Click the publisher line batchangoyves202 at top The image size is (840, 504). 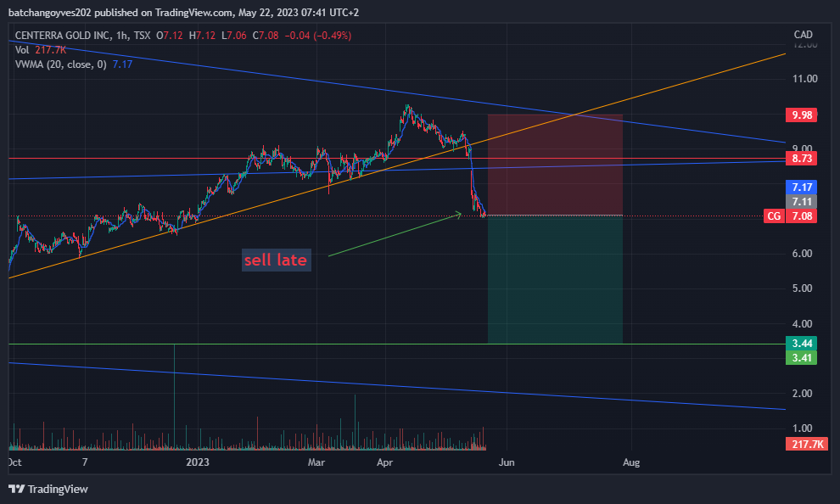(184, 13)
